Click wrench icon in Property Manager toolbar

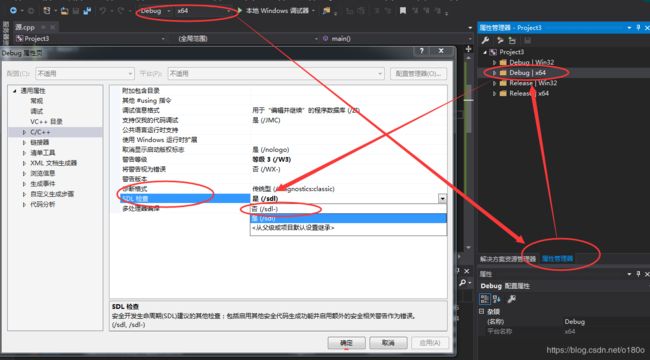click(485, 40)
